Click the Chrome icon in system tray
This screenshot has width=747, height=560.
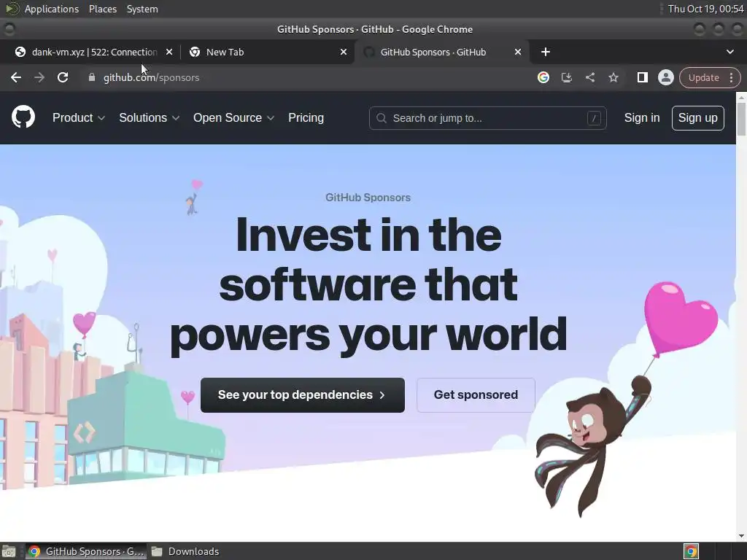coord(691,551)
